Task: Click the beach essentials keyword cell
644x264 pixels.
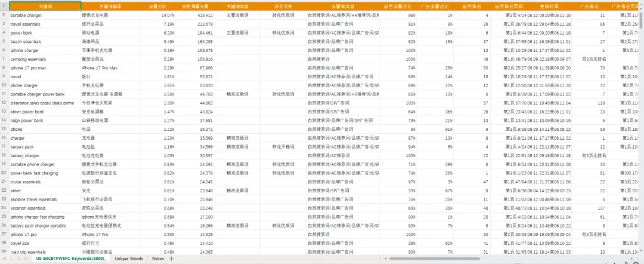Action: tap(45, 42)
